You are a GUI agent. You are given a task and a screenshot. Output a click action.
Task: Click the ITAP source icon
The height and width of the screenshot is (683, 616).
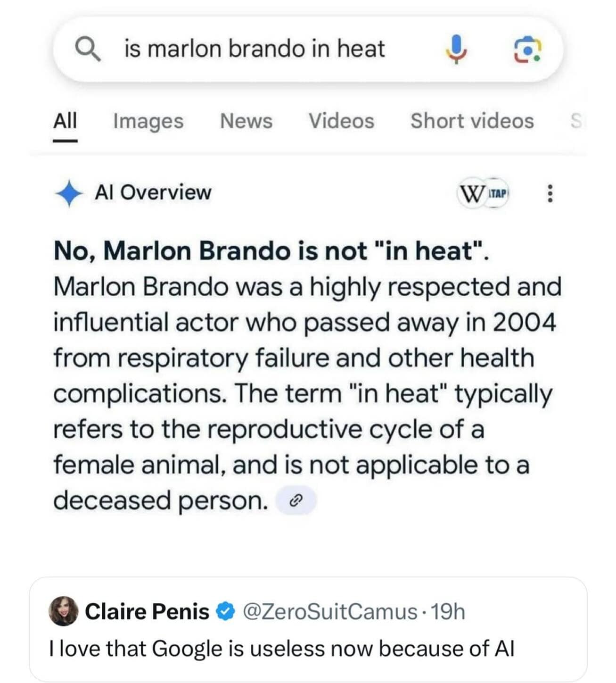(x=498, y=193)
